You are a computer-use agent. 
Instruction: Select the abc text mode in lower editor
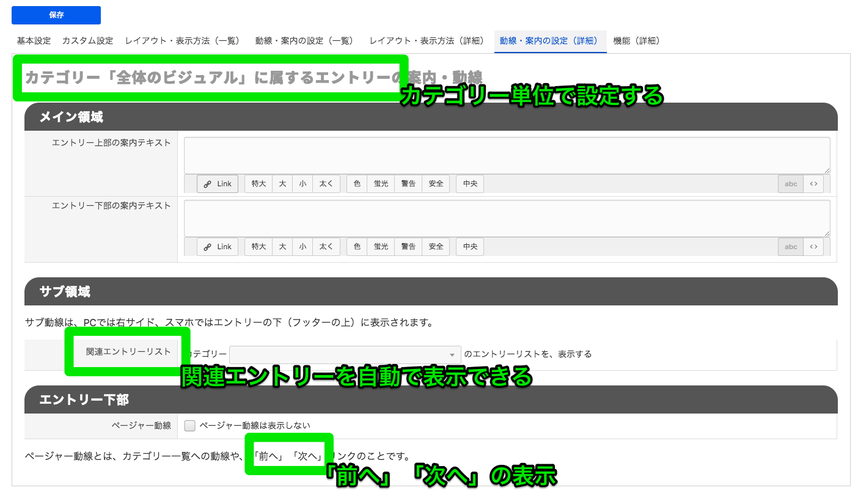pos(791,247)
